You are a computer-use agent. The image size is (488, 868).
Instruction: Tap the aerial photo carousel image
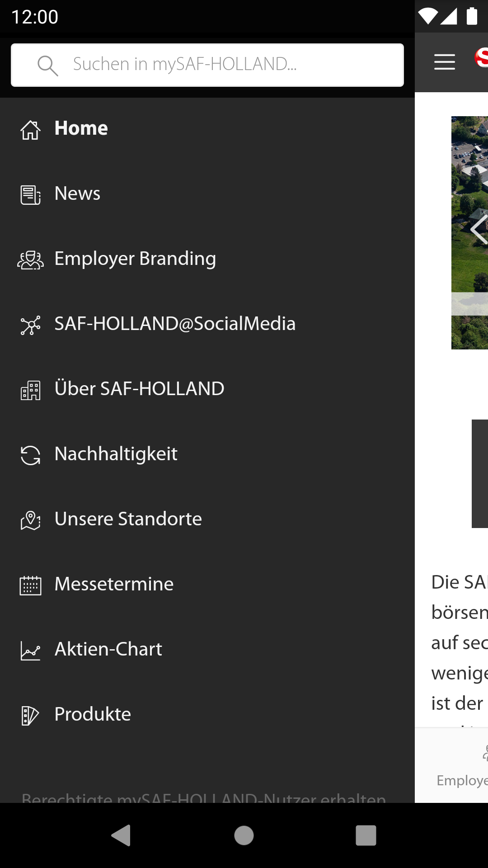pyautogui.click(x=469, y=233)
